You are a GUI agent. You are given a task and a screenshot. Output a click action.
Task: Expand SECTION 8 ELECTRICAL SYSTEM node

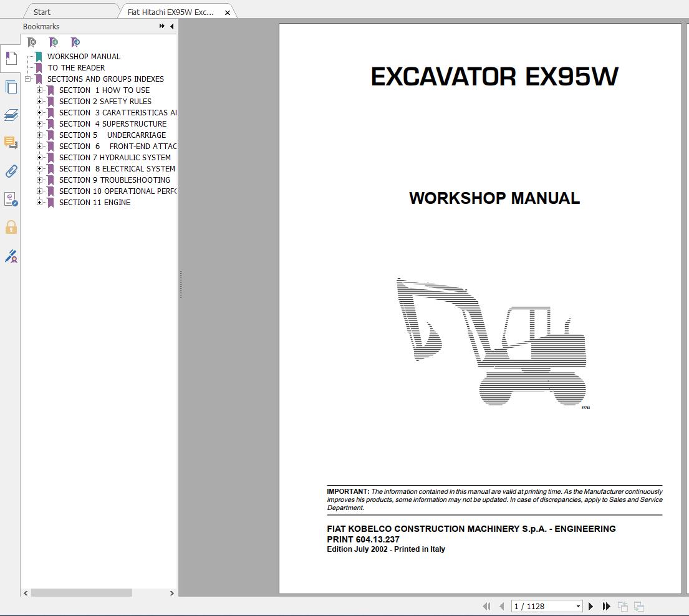(x=39, y=169)
